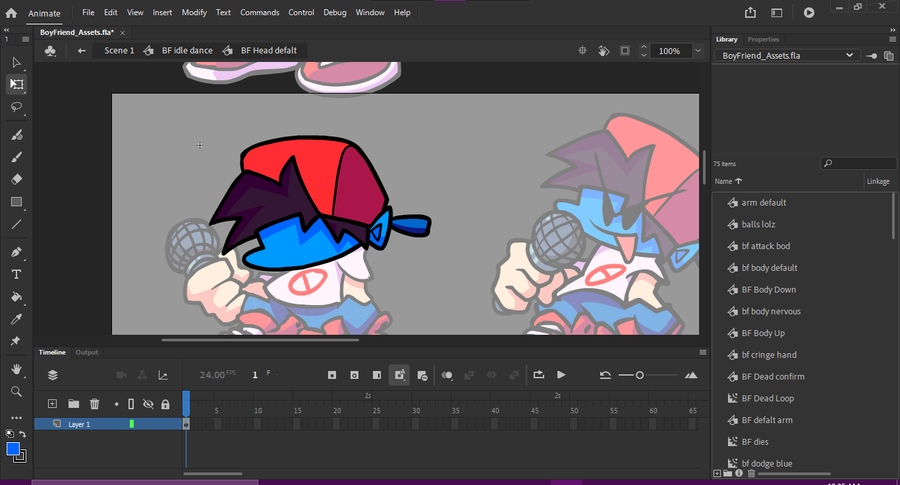Click the center stage icon
The height and width of the screenshot is (485, 900).
(582, 51)
